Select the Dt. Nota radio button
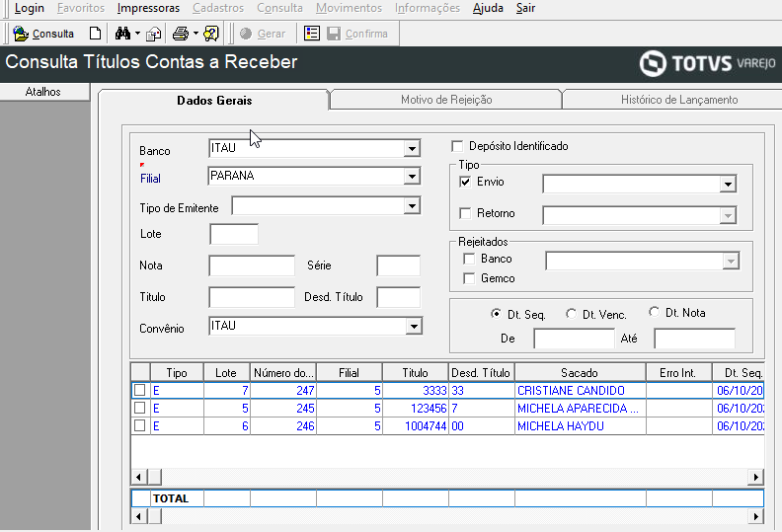 coord(654,312)
